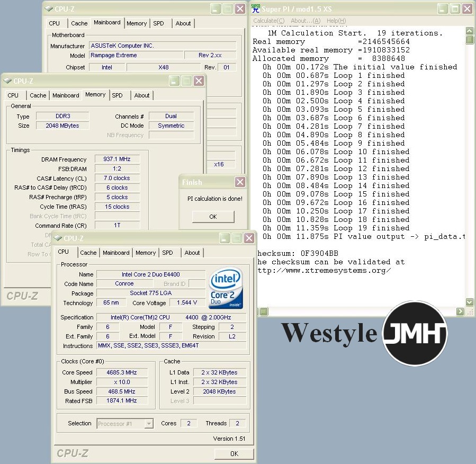This screenshot has width=476, height=464.
Task: Click the Command Rate 1T field
Action: tap(117, 225)
